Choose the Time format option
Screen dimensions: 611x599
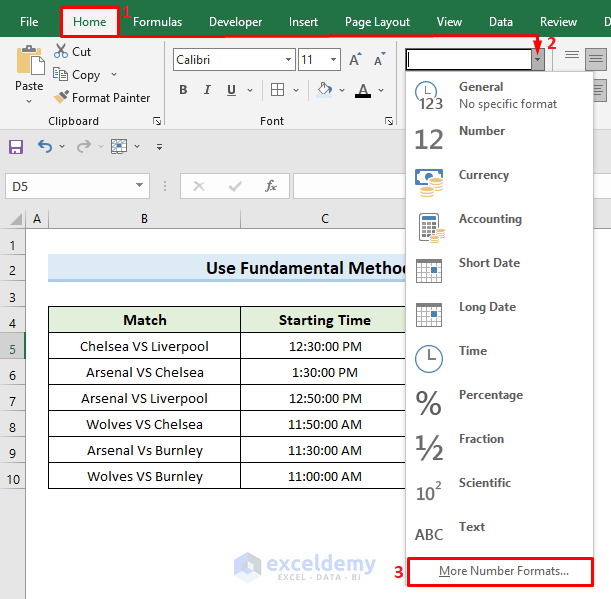[x=472, y=352]
